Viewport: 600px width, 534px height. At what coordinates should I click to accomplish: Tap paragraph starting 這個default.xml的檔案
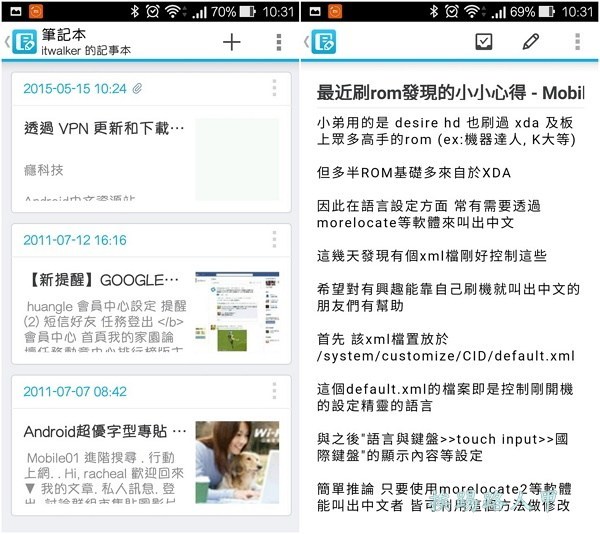[x=445, y=397]
